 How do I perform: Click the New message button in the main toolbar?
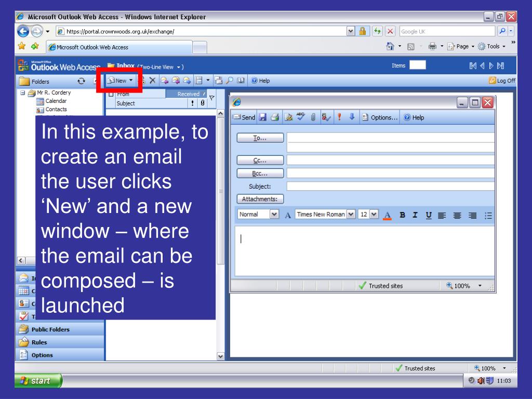coord(120,81)
